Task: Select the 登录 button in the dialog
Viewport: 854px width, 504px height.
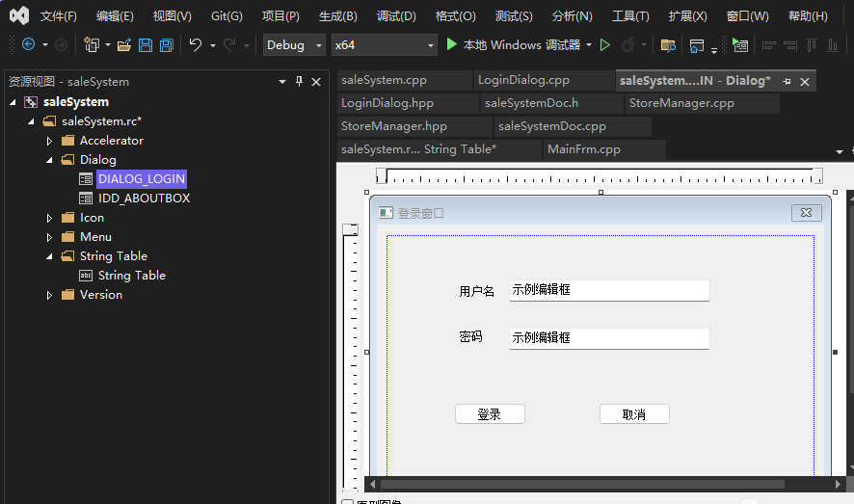Action: pyautogui.click(x=490, y=414)
